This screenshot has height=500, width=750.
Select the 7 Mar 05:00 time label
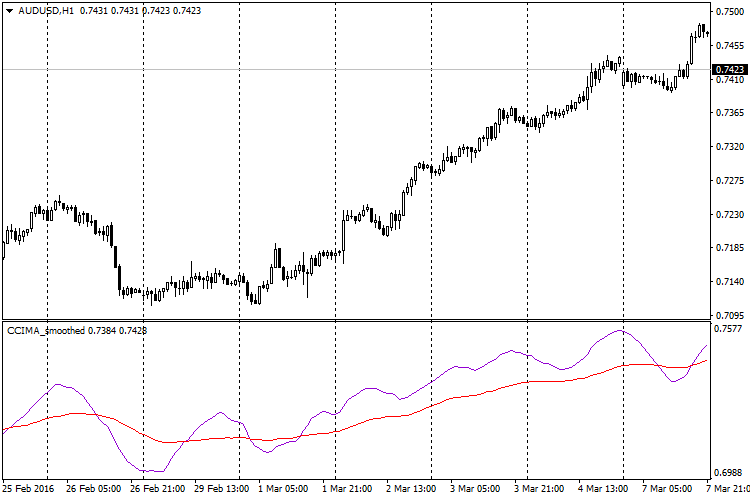(x=668, y=490)
